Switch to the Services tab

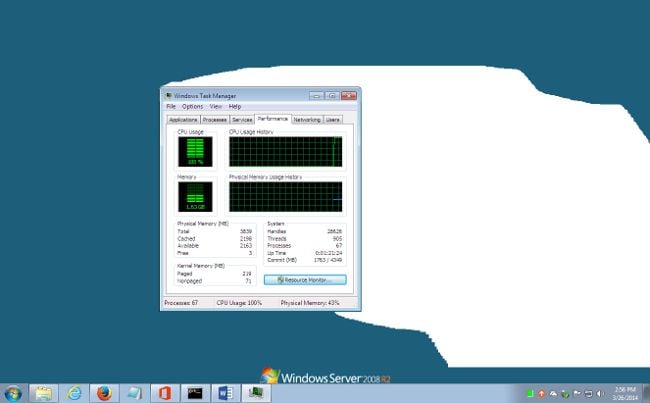(242, 119)
